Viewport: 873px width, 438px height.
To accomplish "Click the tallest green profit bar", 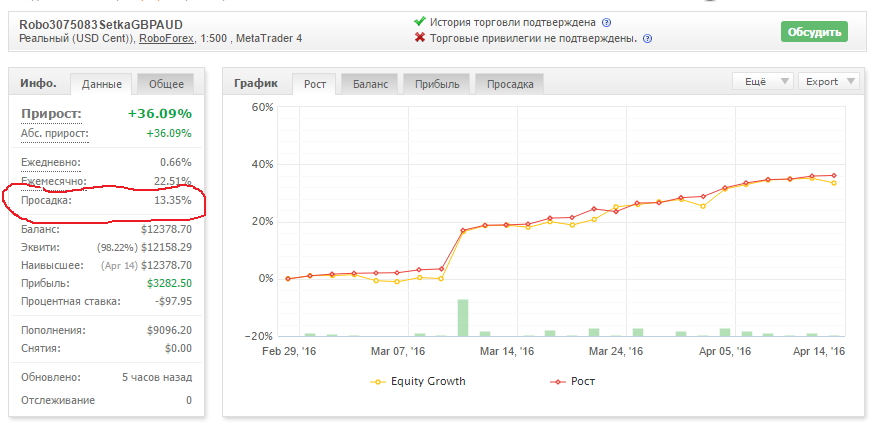I will 463,318.
